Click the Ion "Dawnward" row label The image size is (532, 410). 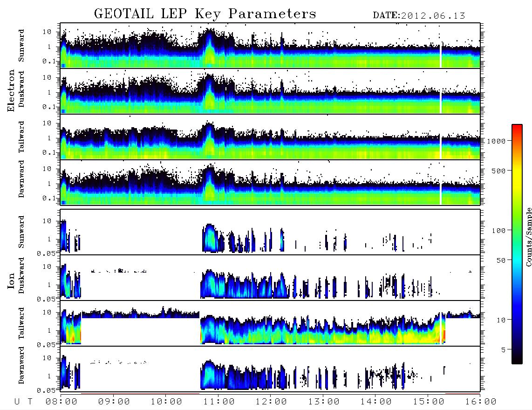point(21,365)
